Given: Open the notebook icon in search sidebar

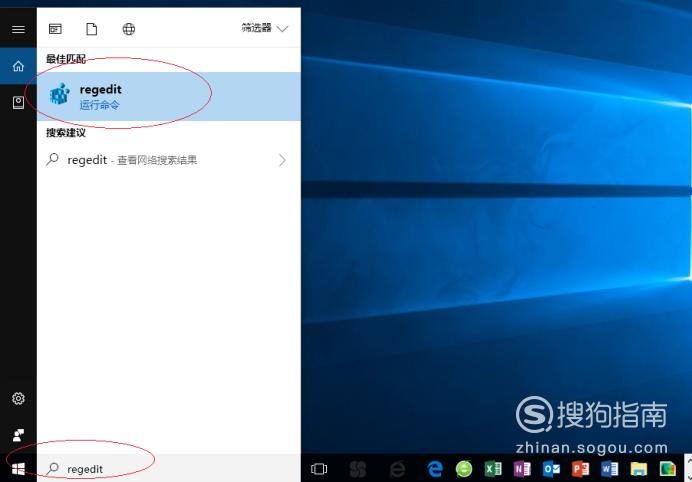Looking at the screenshot, I should 18,102.
